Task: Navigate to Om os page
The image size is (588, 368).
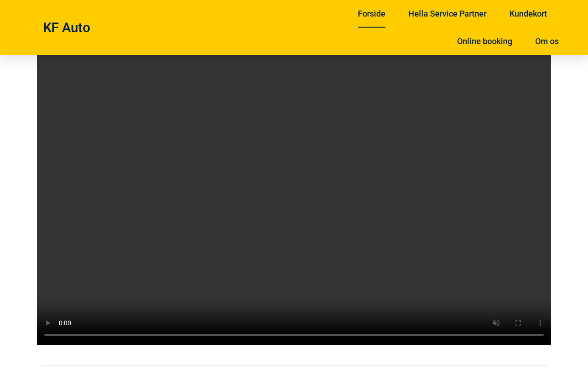Action: point(547,41)
